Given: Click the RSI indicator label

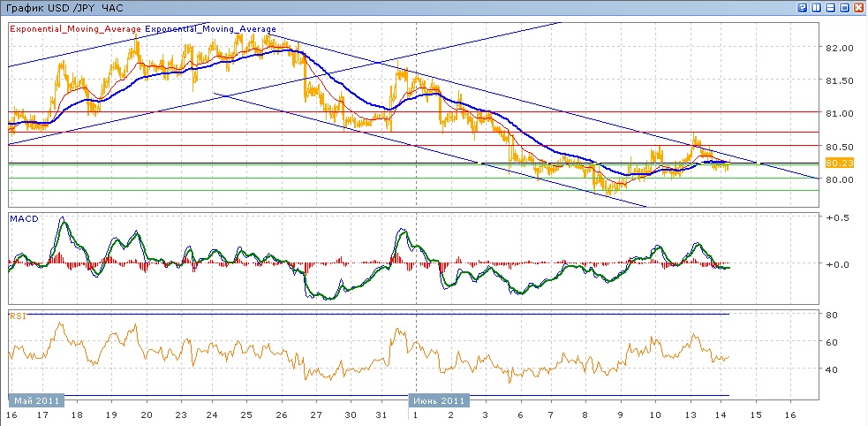Looking at the screenshot, I should click(x=17, y=316).
